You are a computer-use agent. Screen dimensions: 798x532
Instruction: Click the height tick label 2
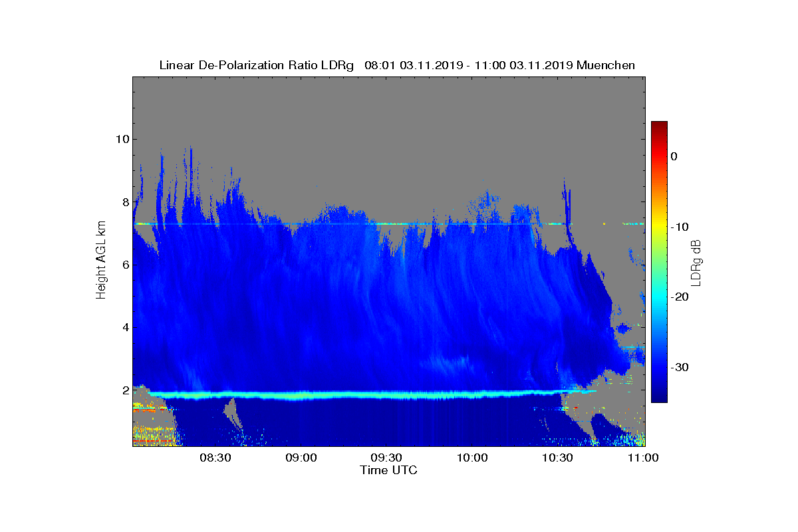[x=125, y=390]
